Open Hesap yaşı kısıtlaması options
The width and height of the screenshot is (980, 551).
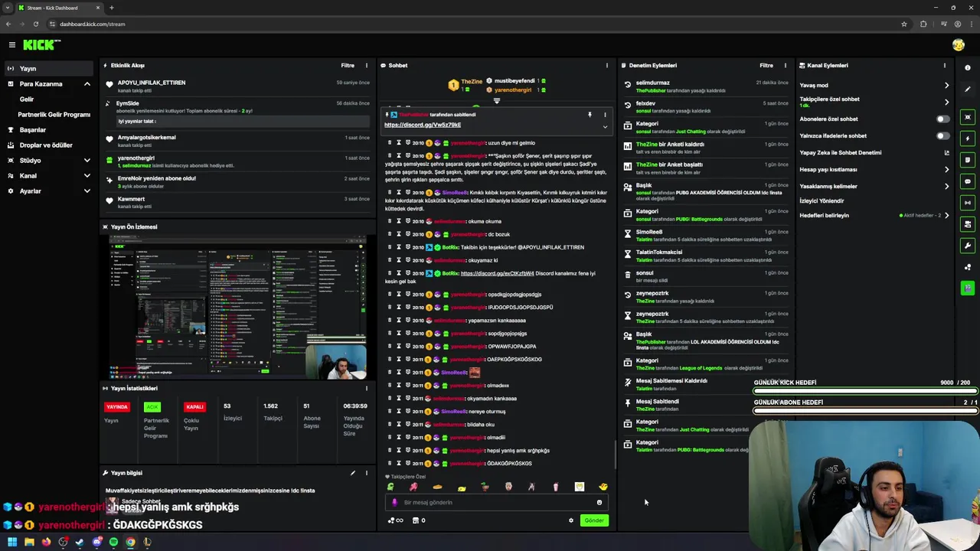click(x=874, y=169)
